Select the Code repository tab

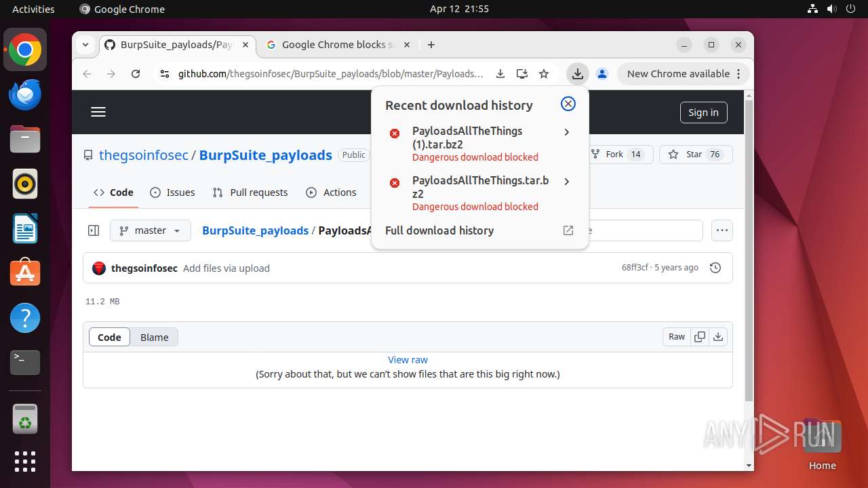(x=114, y=192)
